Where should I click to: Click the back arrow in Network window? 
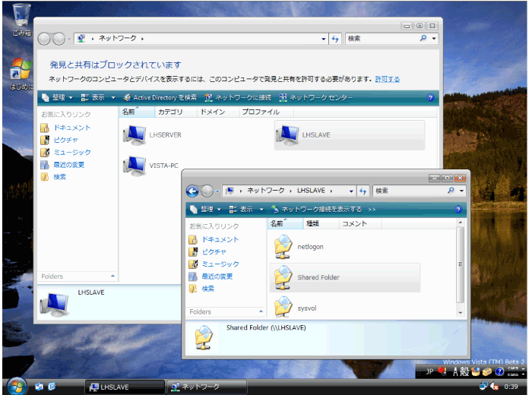tap(44, 39)
